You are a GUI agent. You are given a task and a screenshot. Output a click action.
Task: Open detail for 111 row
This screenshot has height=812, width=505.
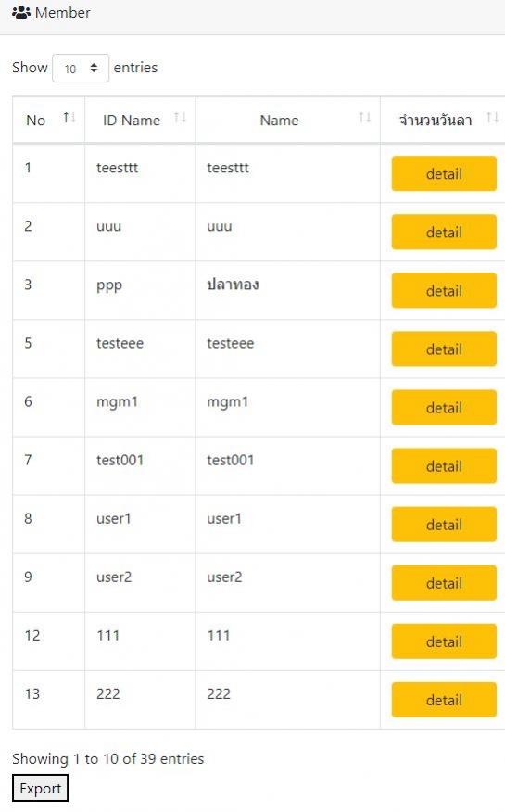tap(444, 641)
